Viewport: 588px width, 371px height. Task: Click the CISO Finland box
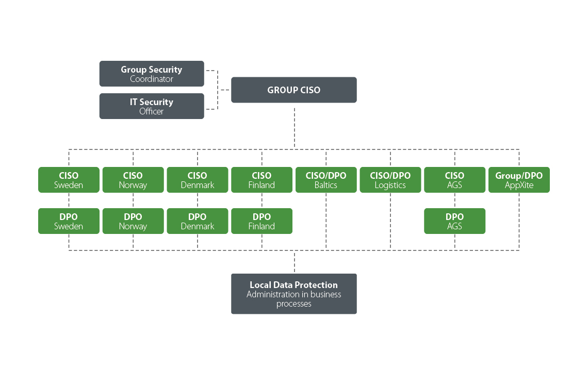(x=262, y=180)
